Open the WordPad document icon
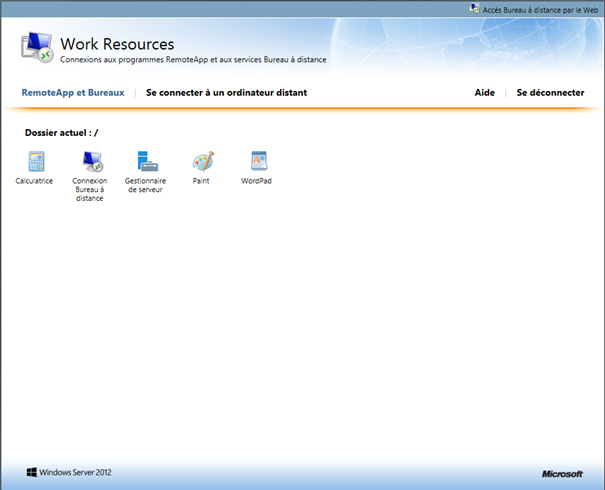Viewport: 605px width, 490px height. (x=257, y=161)
